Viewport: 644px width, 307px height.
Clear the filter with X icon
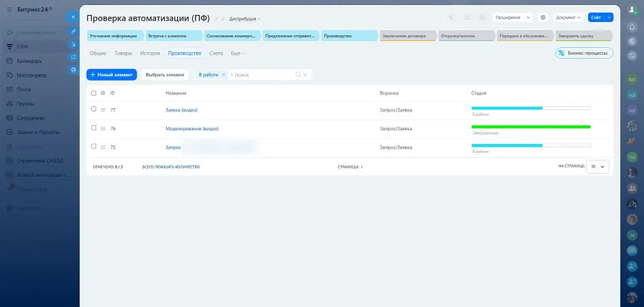[x=305, y=75]
